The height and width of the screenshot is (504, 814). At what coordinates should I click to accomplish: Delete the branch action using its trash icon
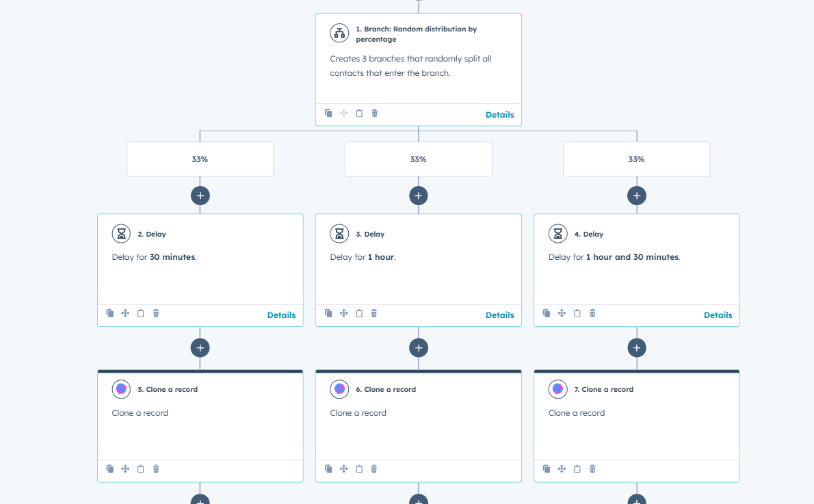coord(374,114)
